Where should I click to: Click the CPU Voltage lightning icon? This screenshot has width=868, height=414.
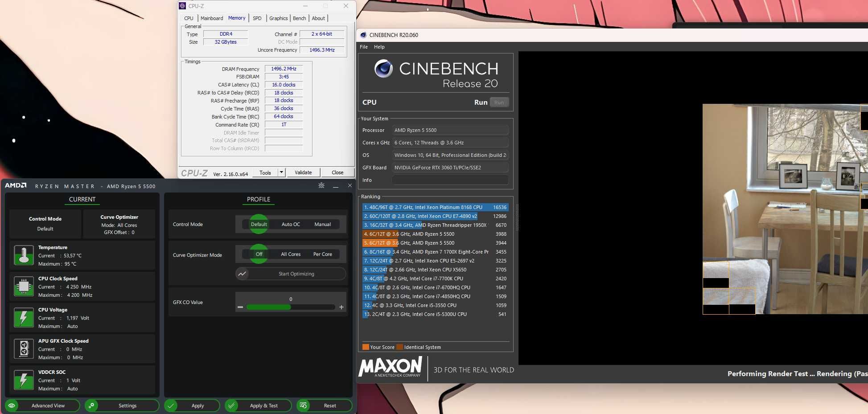[x=24, y=318]
